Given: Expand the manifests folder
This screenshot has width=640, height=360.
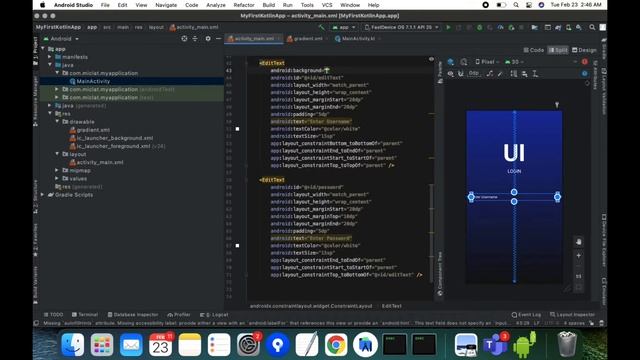Looking at the screenshot, I should pos(50,57).
